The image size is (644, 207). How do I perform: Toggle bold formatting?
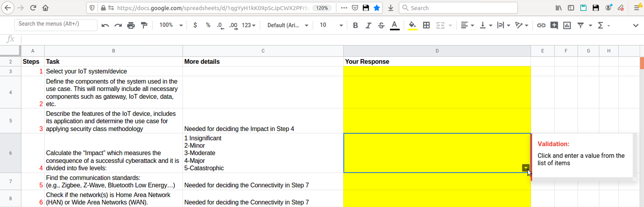[355, 25]
